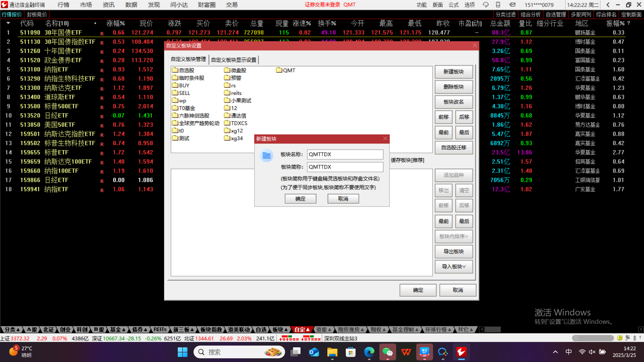The height and width of the screenshot is (362, 644).
Task: Open the 交易 menu
Action: pyautogui.click(x=231, y=5)
